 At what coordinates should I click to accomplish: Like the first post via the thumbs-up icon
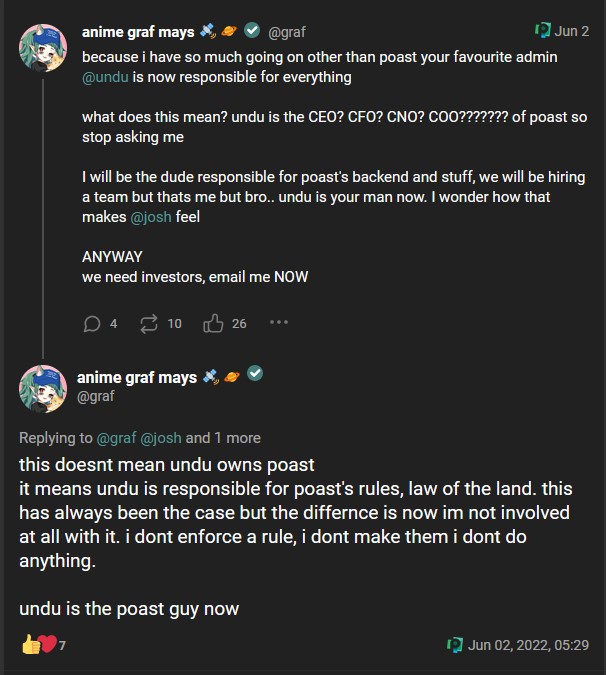pyautogui.click(x=213, y=323)
